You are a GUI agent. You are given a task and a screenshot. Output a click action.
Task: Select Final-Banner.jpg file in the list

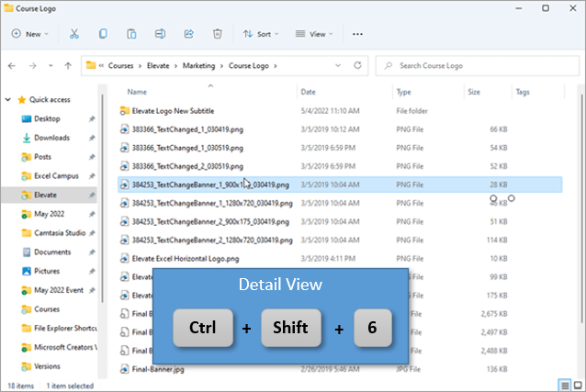click(157, 370)
